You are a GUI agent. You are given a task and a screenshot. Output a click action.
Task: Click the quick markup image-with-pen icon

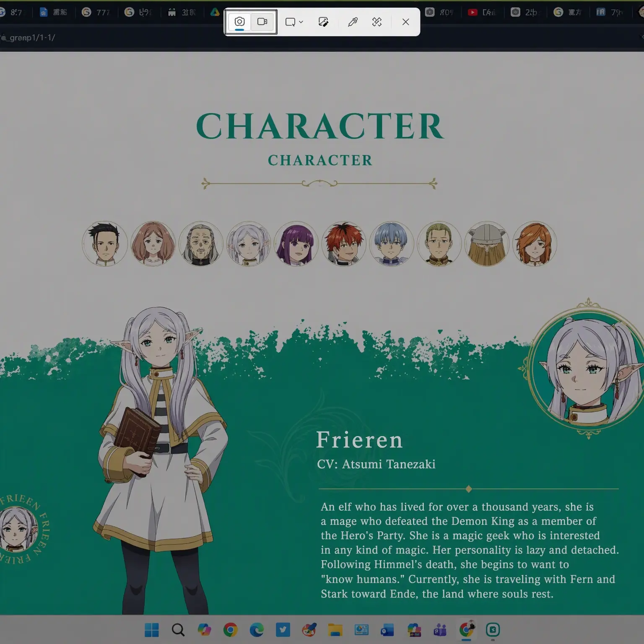pyautogui.click(x=323, y=22)
